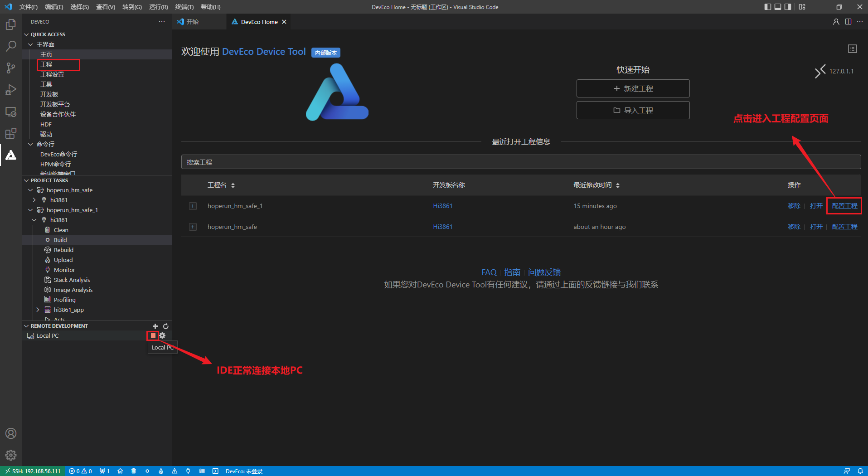
Task: Click the 新建工程 button
Action: click(633, 88)
